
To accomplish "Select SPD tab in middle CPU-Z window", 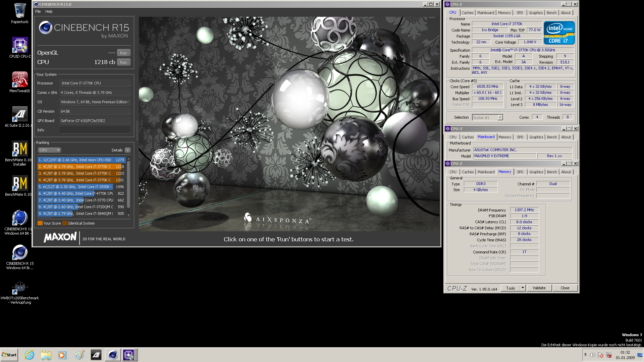I will click(x=520, y=137).
